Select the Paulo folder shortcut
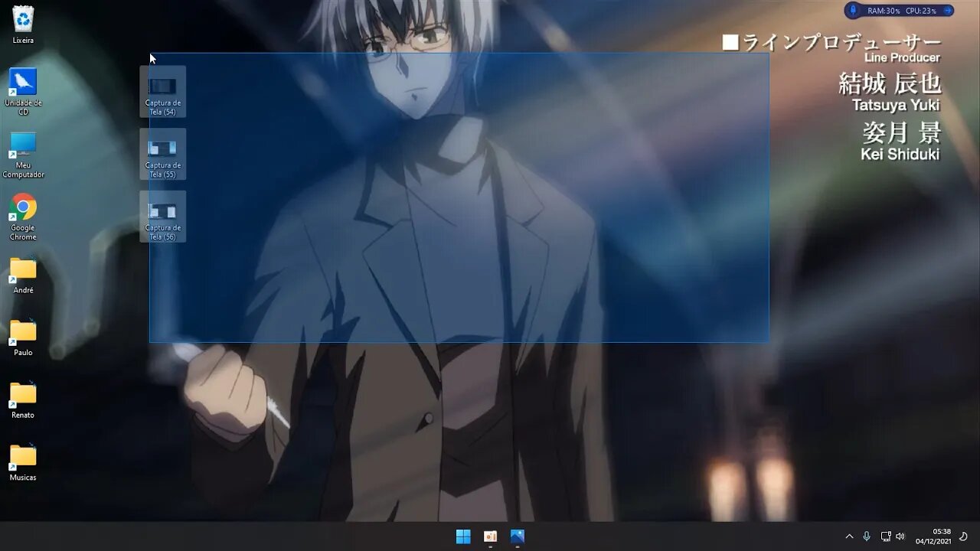 pyautogui.click(x=23, y=337)
